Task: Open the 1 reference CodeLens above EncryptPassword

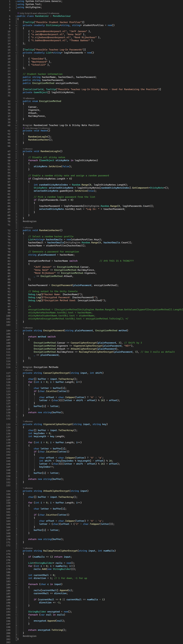Action: pyautogui.click(x=28, y=328)
